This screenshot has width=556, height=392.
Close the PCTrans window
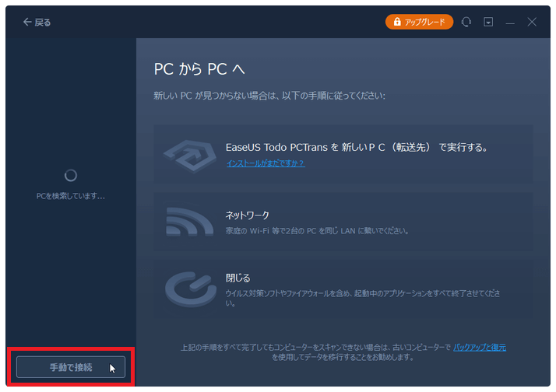[532, 23]
